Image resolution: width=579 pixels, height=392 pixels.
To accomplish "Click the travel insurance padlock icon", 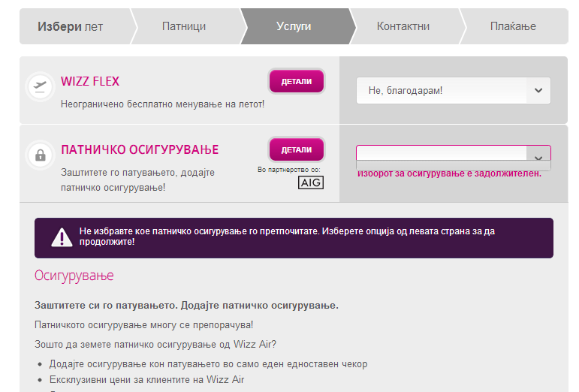I will pyautogui.click(x=41, y=155).
